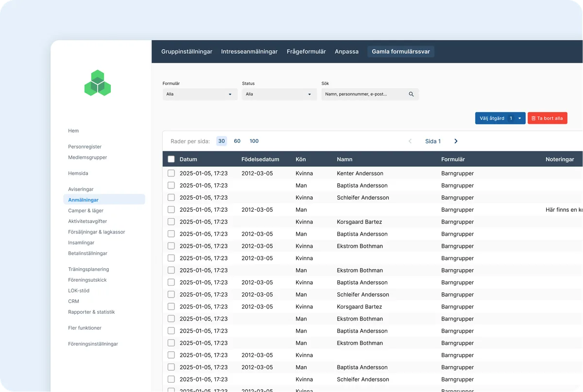The width and height of the screenshot is (583, 392).
Task: Open the Status filter dropdown
Action: coord(279,94)
